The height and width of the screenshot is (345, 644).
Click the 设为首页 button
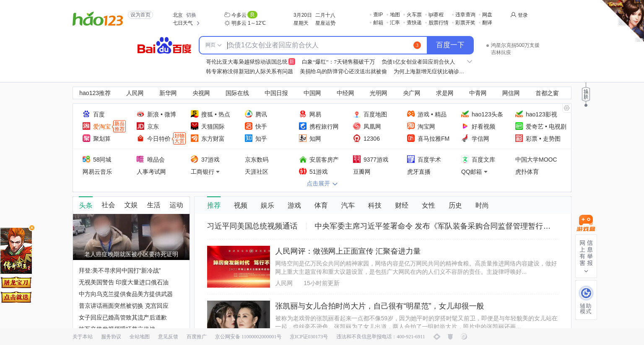point(140,15)
